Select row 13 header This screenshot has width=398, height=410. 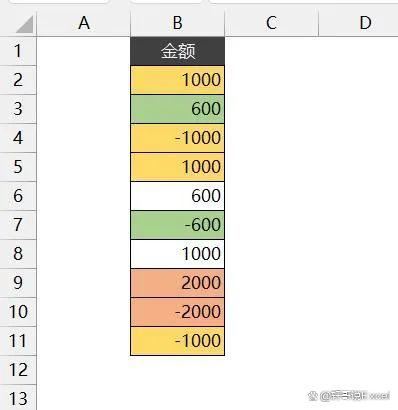click(18, 397)
